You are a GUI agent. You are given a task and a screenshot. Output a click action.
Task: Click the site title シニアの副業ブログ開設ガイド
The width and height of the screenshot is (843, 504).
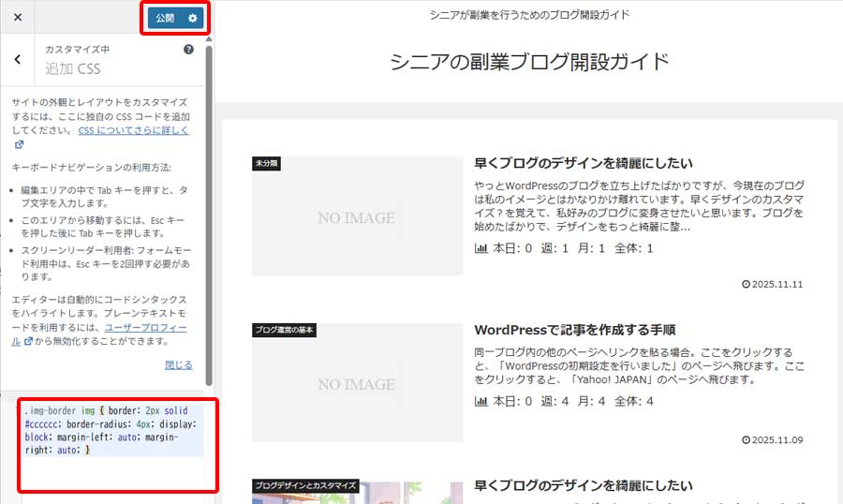click(530, 62)
